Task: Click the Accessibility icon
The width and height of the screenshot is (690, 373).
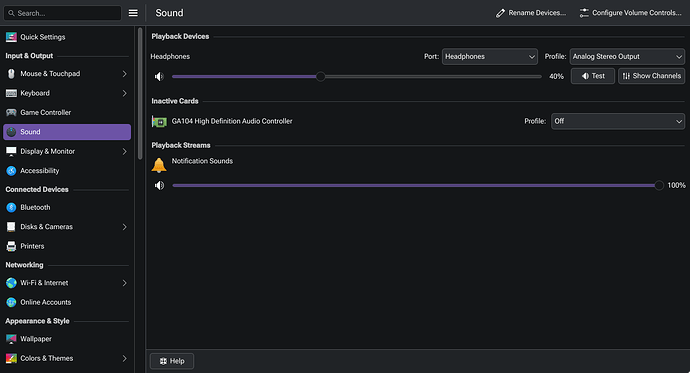Action: 11,171
